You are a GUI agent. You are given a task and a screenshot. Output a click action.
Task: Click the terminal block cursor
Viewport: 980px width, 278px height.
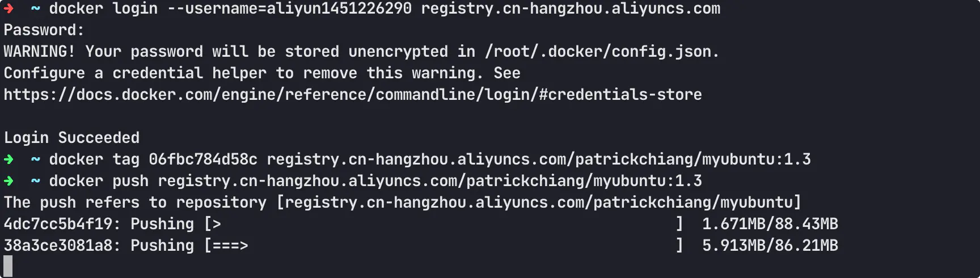[8, 266]
